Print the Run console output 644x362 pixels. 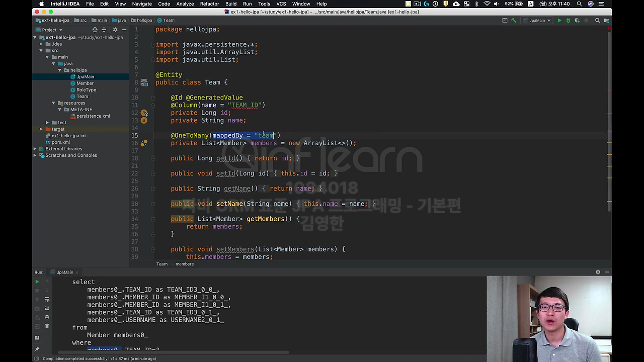coord(47,317)
